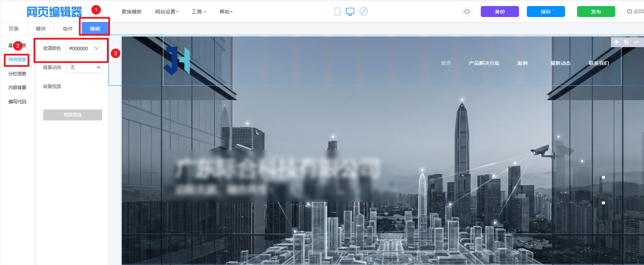Select the desktop monitor view icon
The height and width of the screenshot is (265, 644).
pos(350,12)
